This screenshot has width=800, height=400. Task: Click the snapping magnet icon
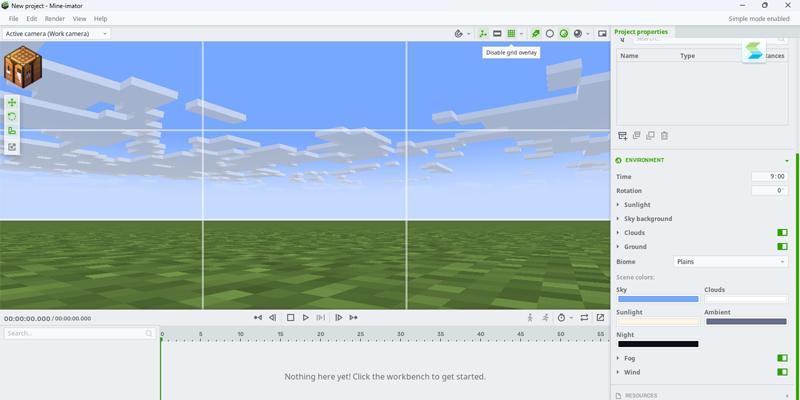(458, 34)
